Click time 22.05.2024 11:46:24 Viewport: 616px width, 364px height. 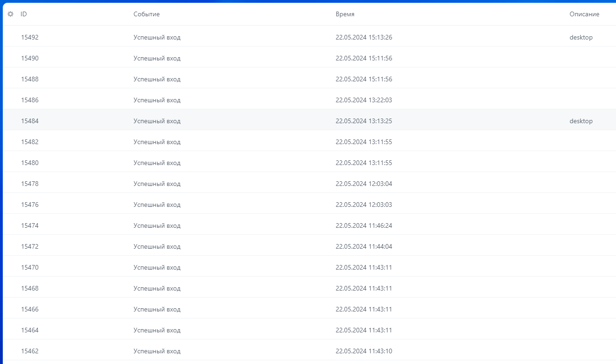pyautogui.click(x=364, y=225)
